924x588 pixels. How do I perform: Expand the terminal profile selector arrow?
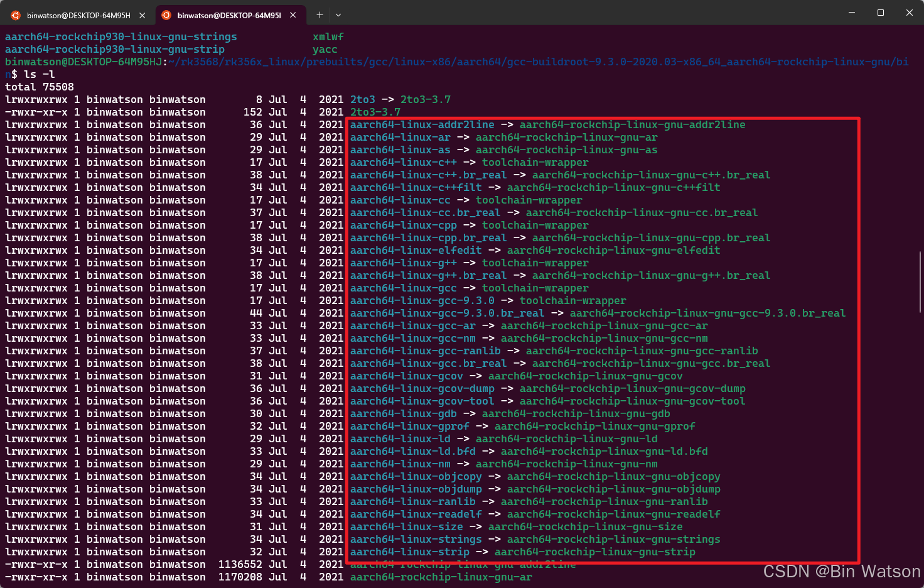pos(338,14)
